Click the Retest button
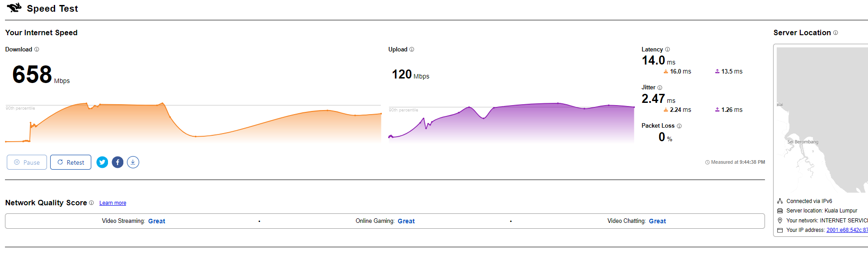 click(x=70, y=162)
